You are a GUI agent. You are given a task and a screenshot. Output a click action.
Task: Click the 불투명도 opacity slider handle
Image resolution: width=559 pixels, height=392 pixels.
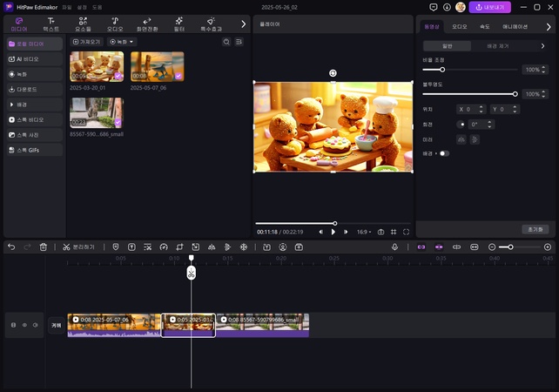coord(515,93)
